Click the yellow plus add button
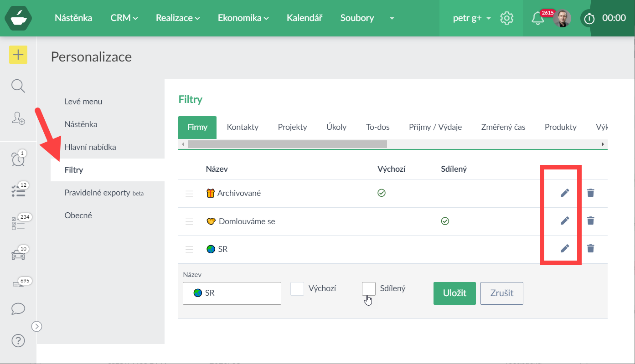Viewport: 635px width, 364px height. (x=18, y=55)
